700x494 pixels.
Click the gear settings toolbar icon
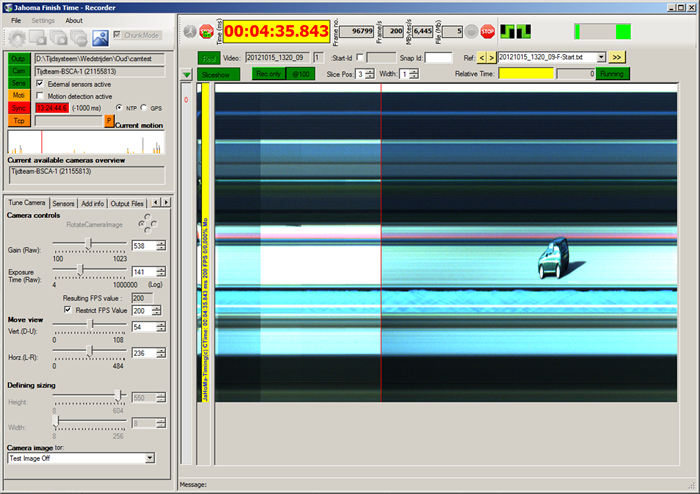17,38
